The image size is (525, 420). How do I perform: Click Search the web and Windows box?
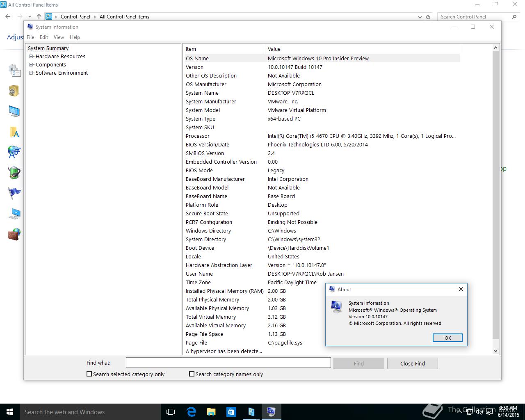[90, 412]
